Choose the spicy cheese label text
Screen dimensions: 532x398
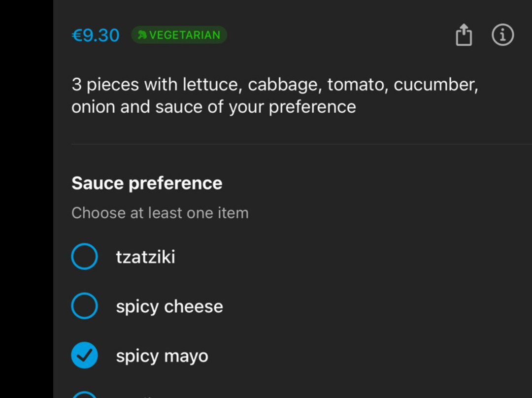[169, 307]
